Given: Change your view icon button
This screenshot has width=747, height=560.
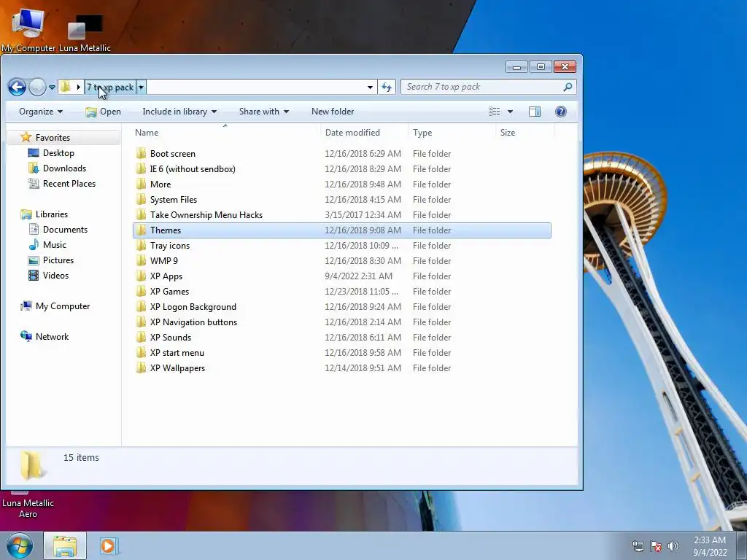Looking at the screenshot, I should (495, 112).
